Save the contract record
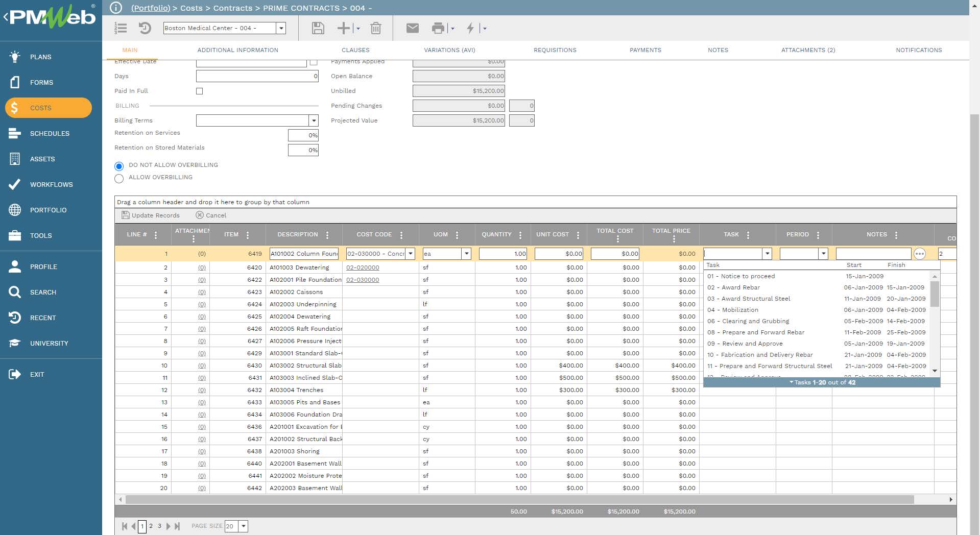The height and width of the screenshot is (535, 980). pos(318,28)
